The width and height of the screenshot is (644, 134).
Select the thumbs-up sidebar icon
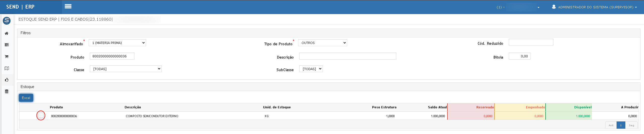tap(7, 80)
